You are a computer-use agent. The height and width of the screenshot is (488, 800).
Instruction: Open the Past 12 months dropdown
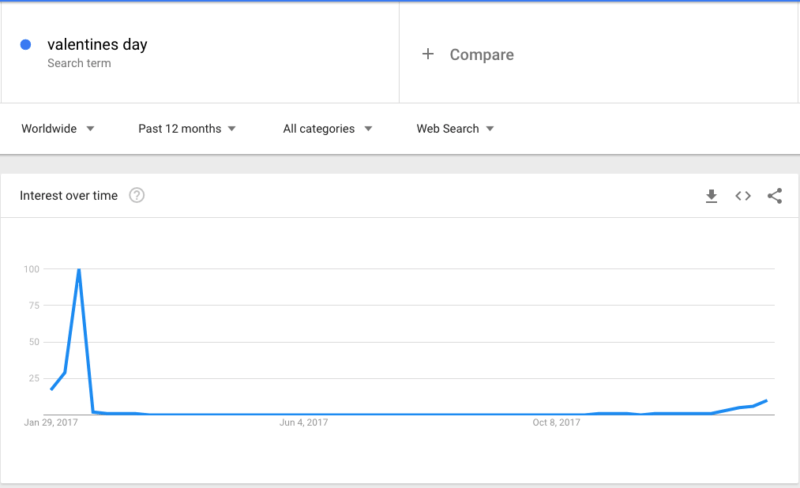pos(187,129)
